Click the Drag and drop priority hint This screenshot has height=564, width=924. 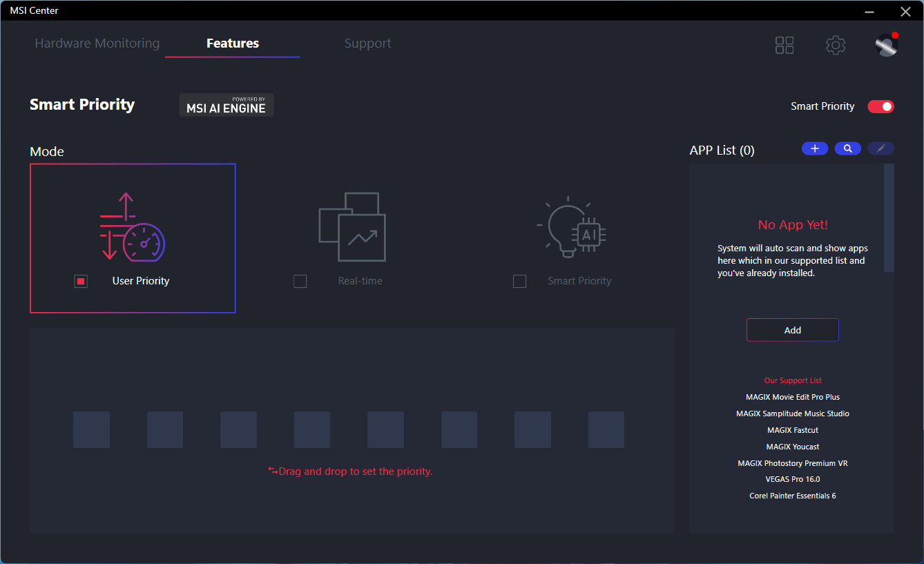(x=351, y=471)
